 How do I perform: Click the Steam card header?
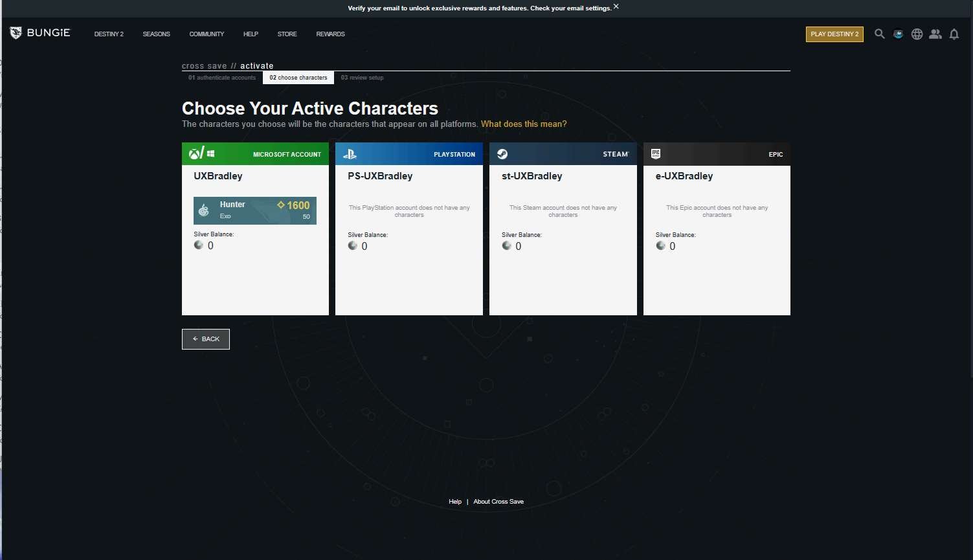pos(563,154)
